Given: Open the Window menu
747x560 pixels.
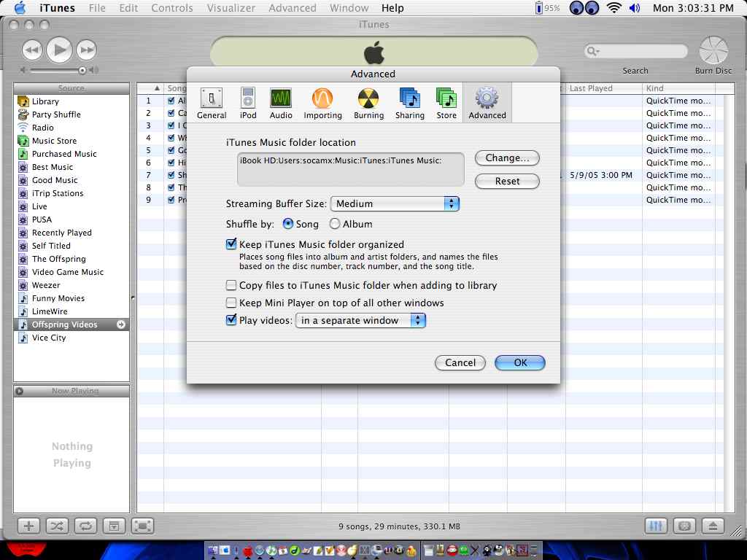Looking at the screenshot, I should 349,8.
